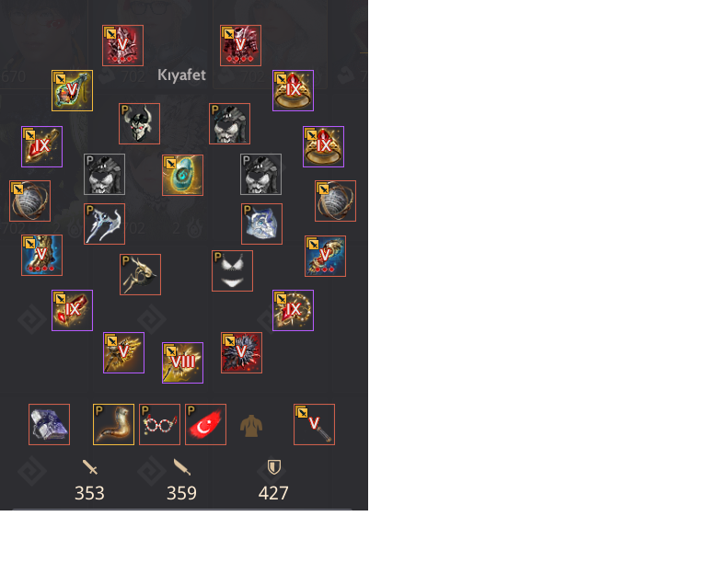This screenshot has height=585, width=728.
Task: Select the white underwear costume slot
Action: point(232,271)
